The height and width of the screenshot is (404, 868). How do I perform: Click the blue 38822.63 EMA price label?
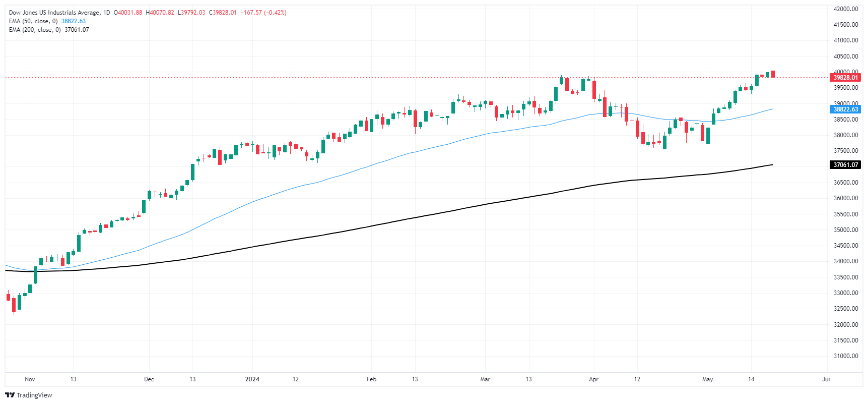845,109
